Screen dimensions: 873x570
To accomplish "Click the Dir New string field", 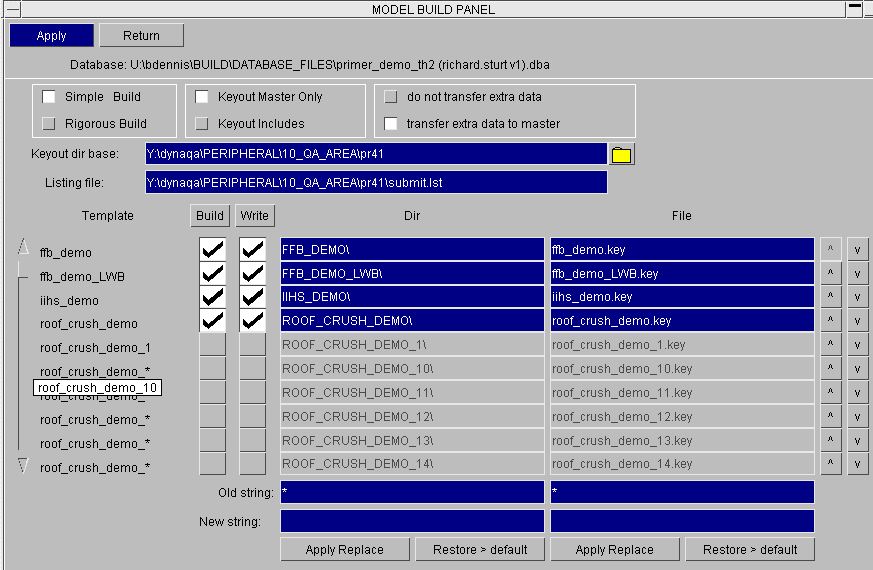I will [x=412, y=521].
